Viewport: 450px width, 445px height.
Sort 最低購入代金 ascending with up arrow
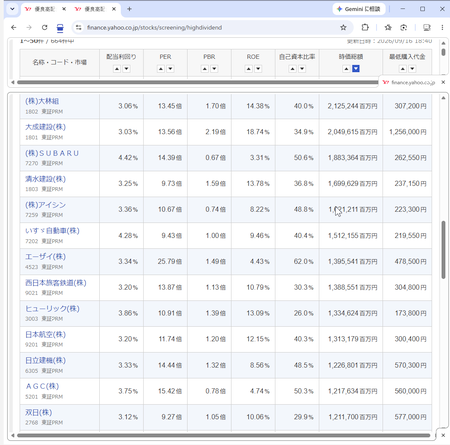403,69
